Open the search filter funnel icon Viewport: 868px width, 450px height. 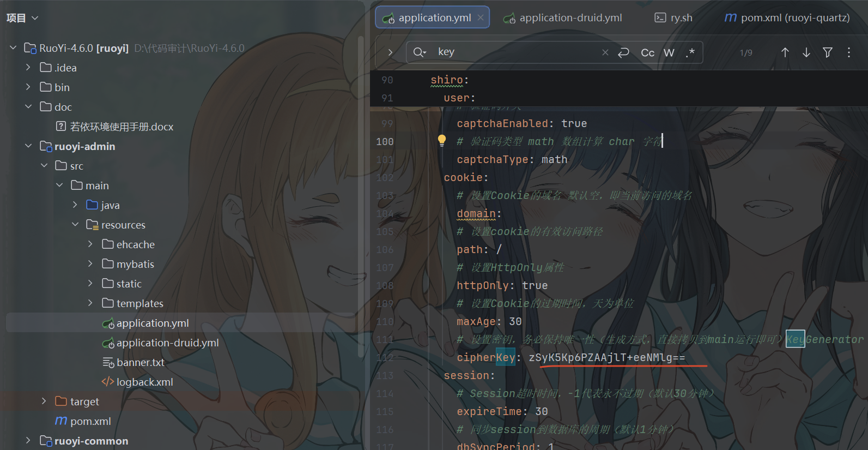pos(828,52)
